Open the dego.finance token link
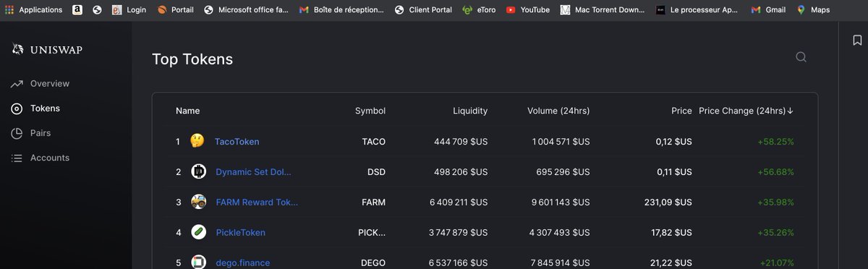 coord(243,262)
